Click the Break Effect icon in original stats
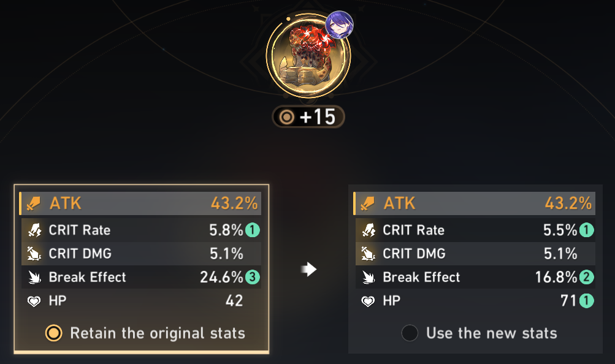Viewport: 615px width, 364px height. (34, 278)
